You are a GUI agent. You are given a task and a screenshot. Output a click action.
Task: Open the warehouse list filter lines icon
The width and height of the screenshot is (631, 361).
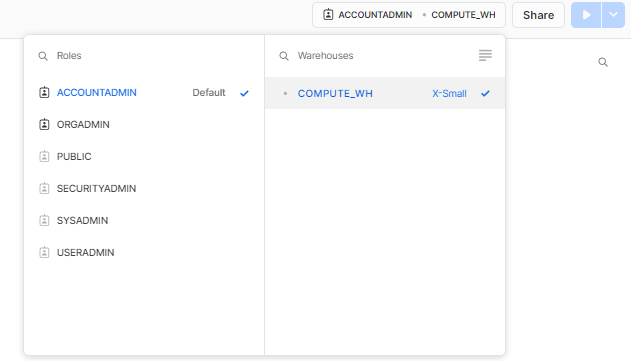point(485,56)
